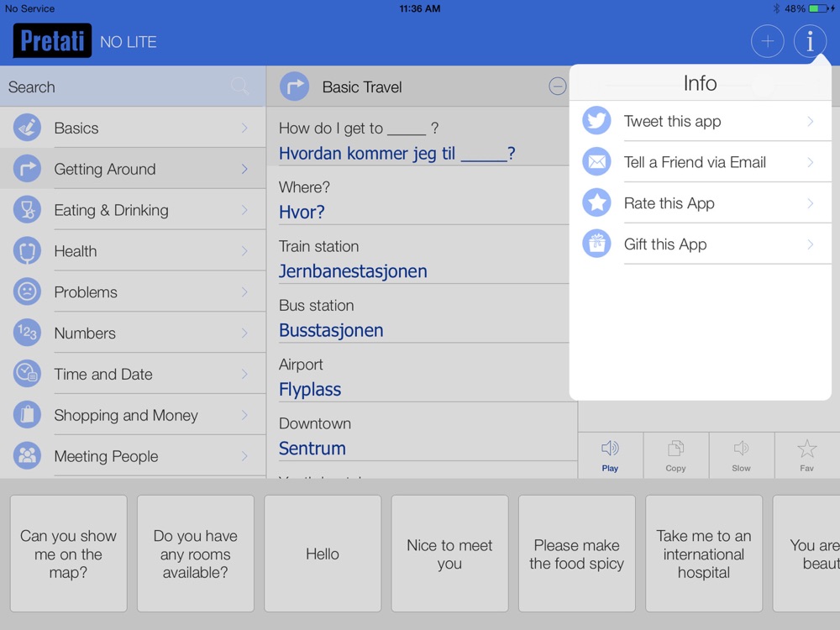Image resolution: width=840 pixels, height=630 pixels.
Task: Tap the Hello favorite phrase card
Action: click(323, 554)
